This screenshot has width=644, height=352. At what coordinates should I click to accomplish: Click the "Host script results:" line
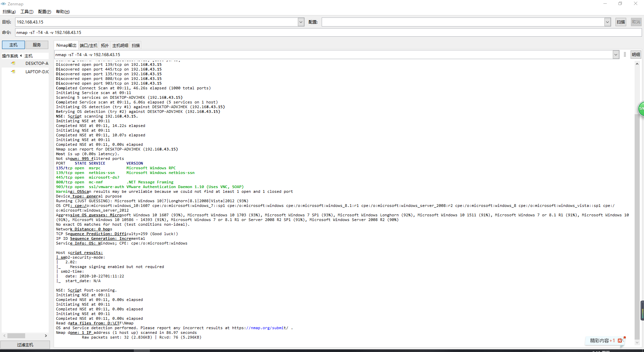click(x=79, y=253)
